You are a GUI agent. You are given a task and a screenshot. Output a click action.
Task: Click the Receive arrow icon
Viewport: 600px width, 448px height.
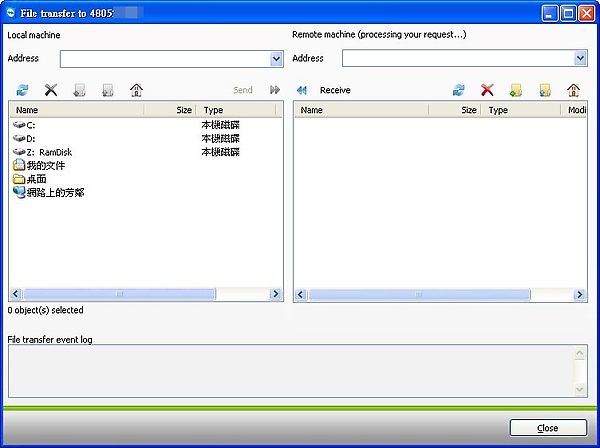(302, 90)
